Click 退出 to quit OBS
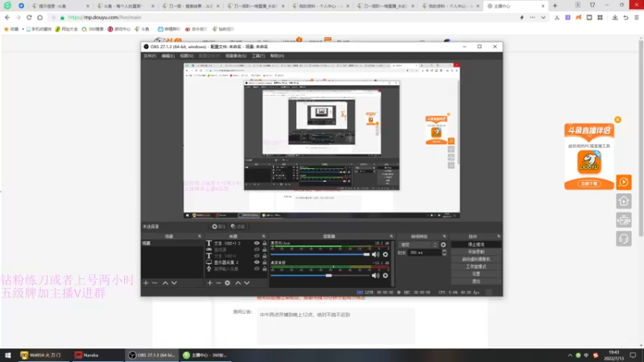This screenshot has width=644, height=362. click(476, 281)
